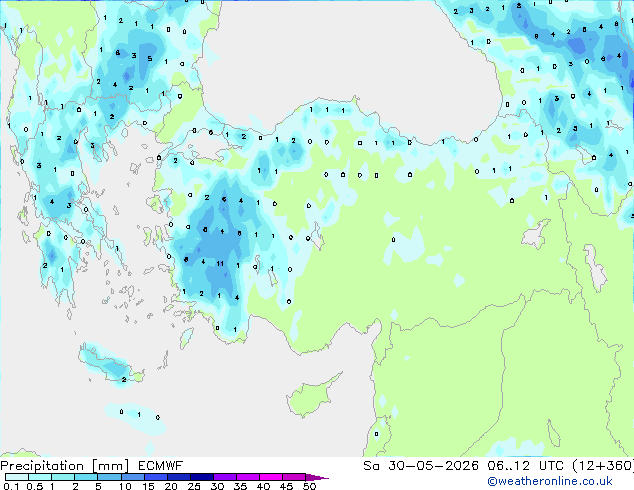Click the 'Precipitation [mm]' title text
The image size is (634, 490).
pyautogui.click(x=65, y=466)
